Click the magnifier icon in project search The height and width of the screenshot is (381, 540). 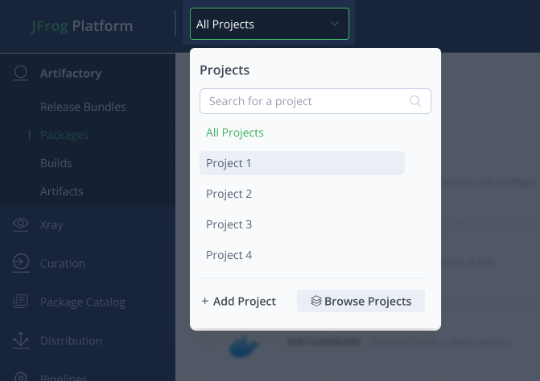click(415, 101)
